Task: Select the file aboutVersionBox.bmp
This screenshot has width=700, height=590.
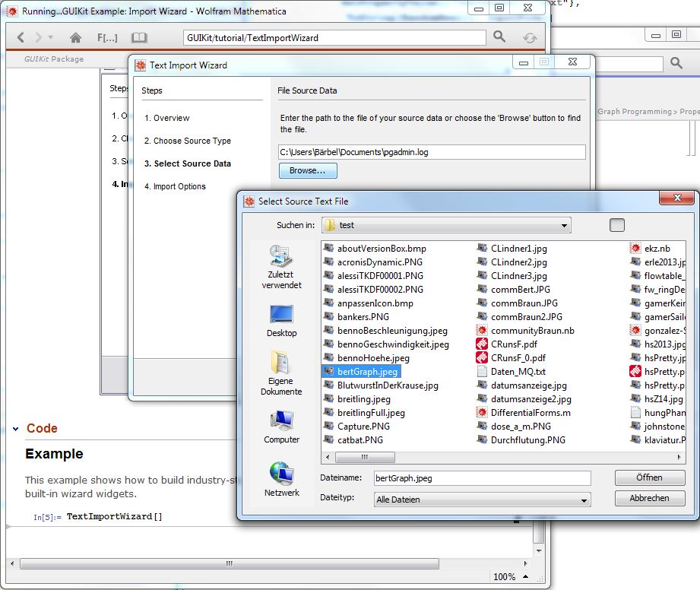Action: pyautogui.click(x=375, y=249)
